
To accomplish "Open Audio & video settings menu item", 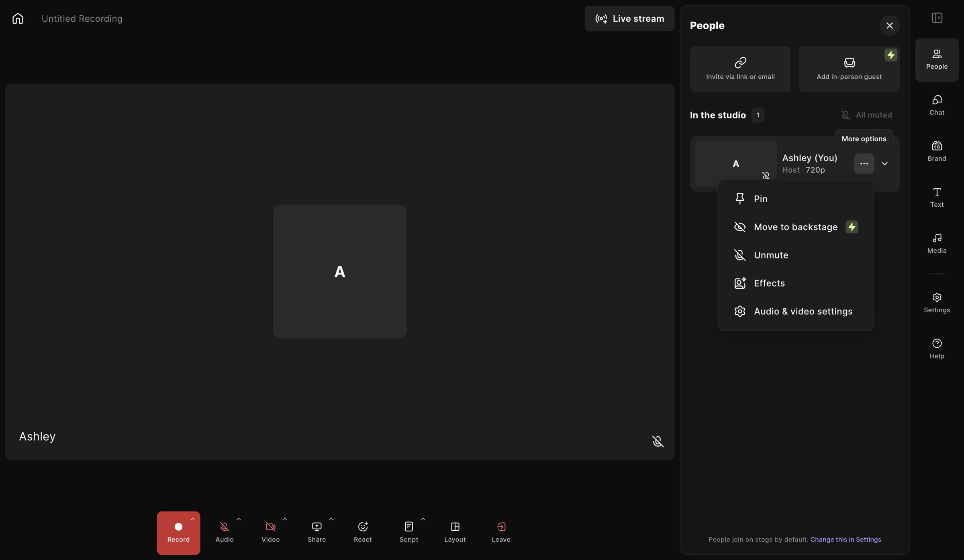I will pos(795,311).
